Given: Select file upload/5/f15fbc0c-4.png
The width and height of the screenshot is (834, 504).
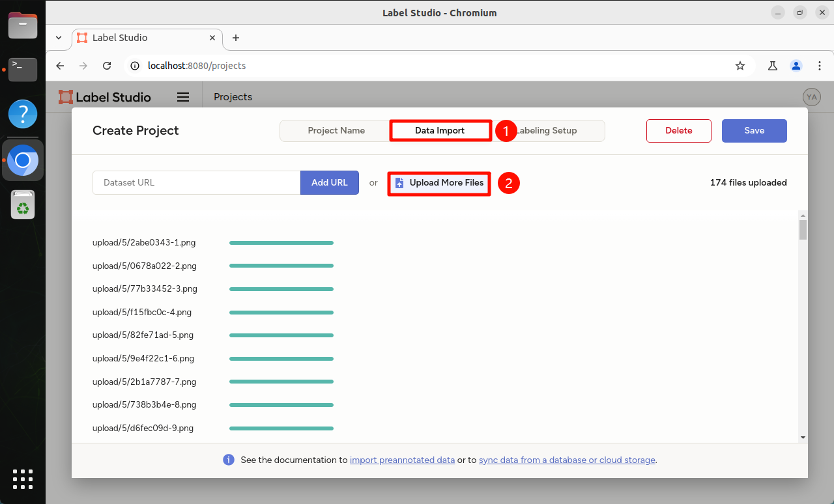Looking at the screenshot, I should pyautogui.click(x=142, y=313).
